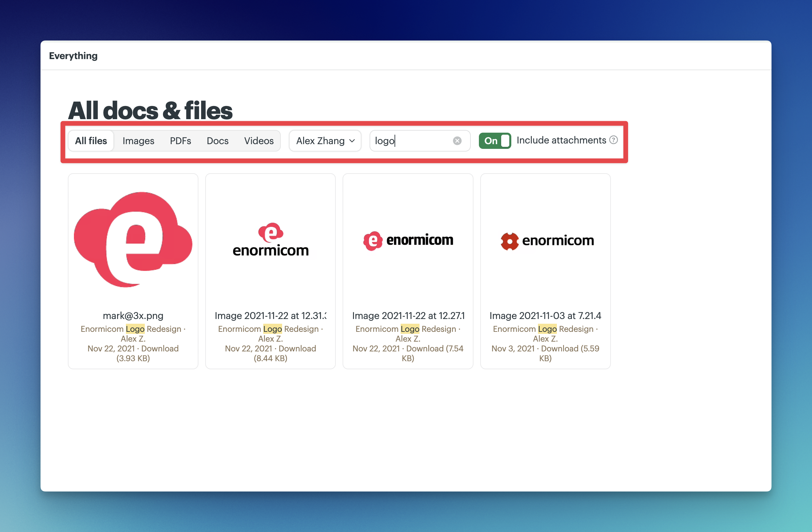Clear the logo search field
The height and width of the screenshot is (532, 812).
457,140
